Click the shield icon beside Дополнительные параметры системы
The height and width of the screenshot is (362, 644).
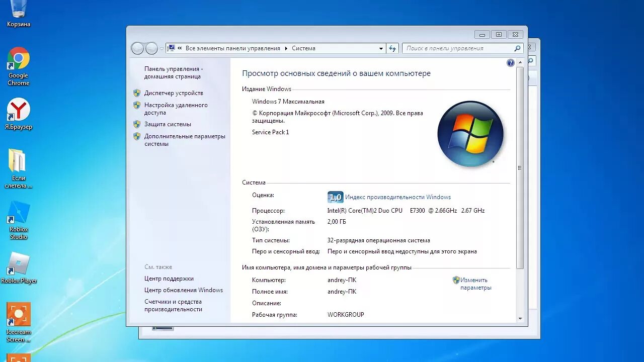click(137, 136)
